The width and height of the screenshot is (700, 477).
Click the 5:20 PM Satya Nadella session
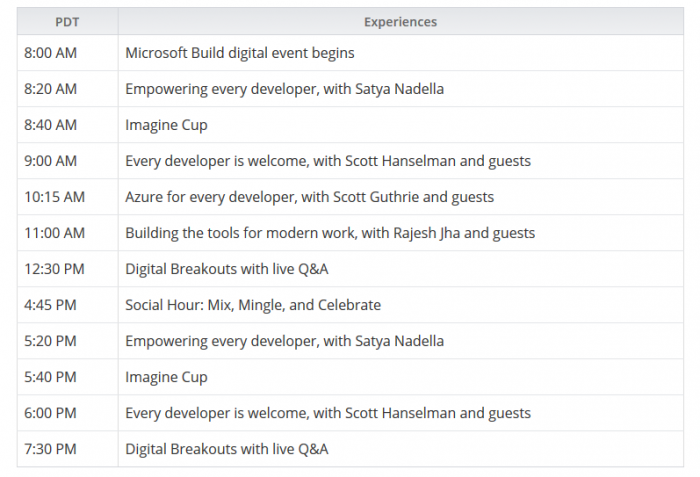(x=284, y=341)
